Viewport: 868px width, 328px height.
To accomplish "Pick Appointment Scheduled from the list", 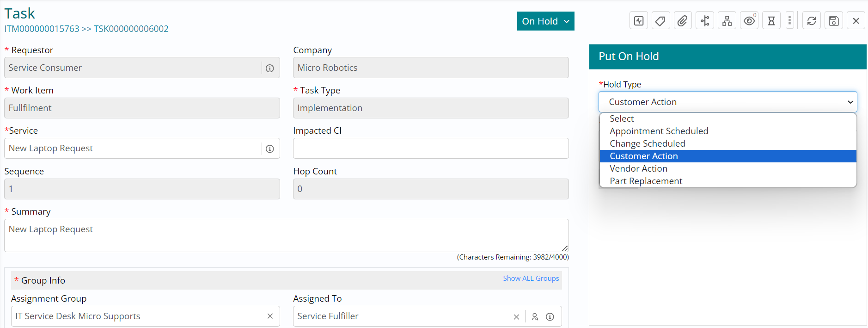I will pos(659,131).
